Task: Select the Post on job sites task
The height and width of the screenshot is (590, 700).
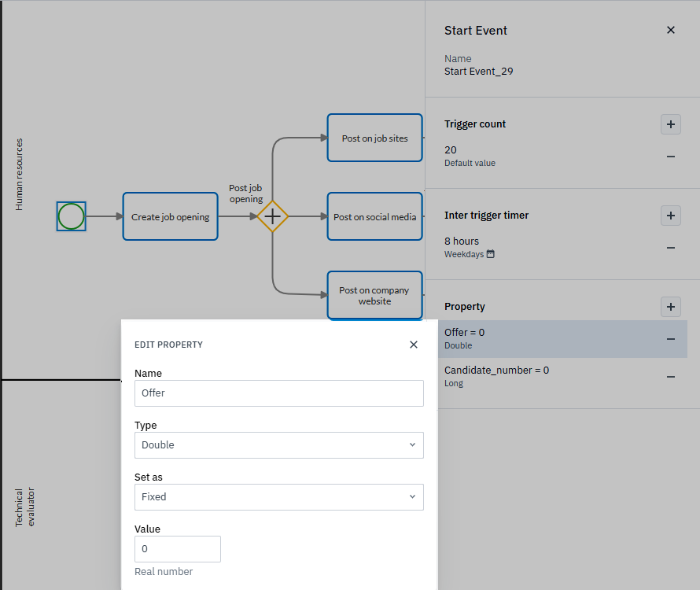Action: pos(374,138)
